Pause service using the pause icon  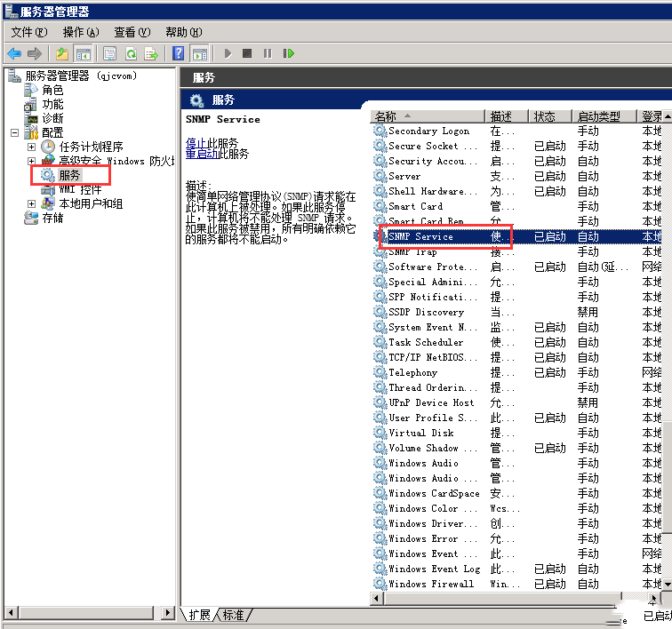pyautogui.click(x=268, y=53)
